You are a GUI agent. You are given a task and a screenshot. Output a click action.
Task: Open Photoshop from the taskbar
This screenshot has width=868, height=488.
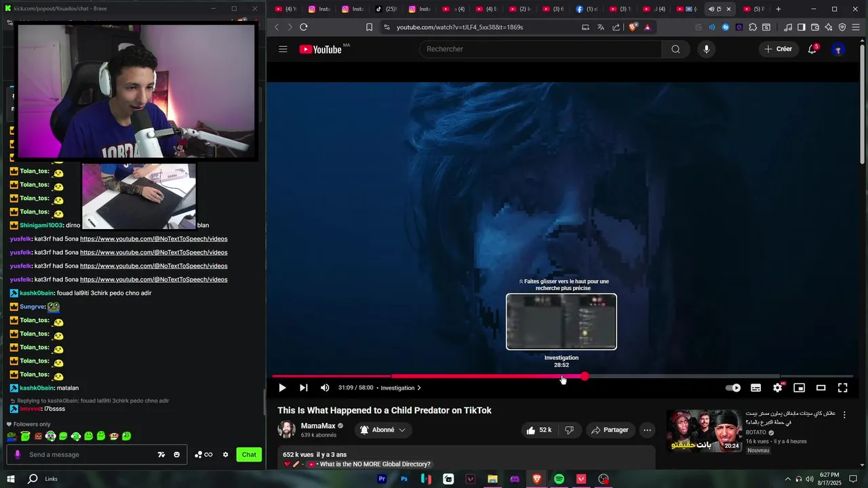(404, 479)
